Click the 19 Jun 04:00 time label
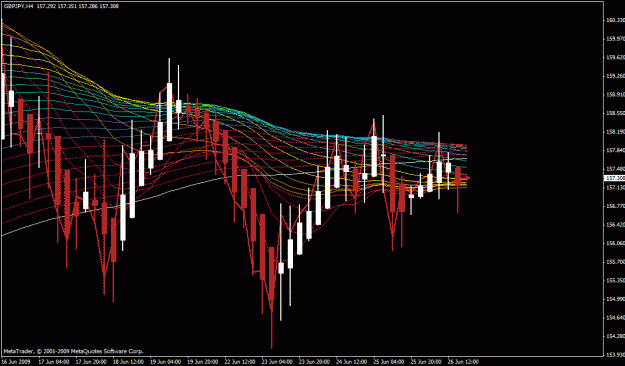 coord(165,362)
